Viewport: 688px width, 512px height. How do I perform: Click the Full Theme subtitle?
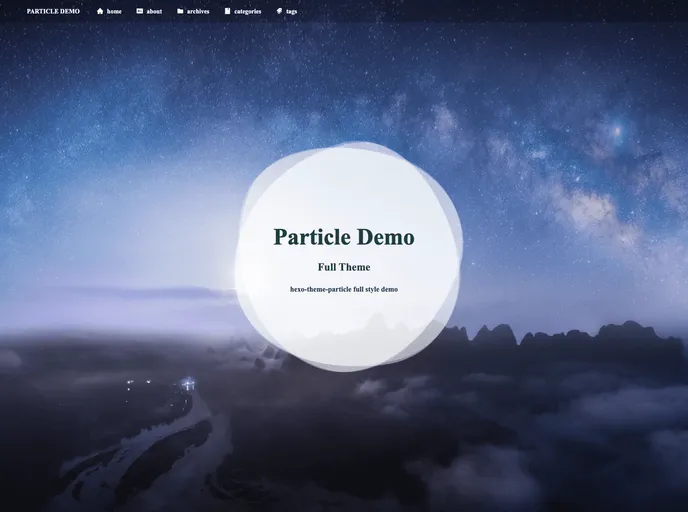[x=344, y=267]
